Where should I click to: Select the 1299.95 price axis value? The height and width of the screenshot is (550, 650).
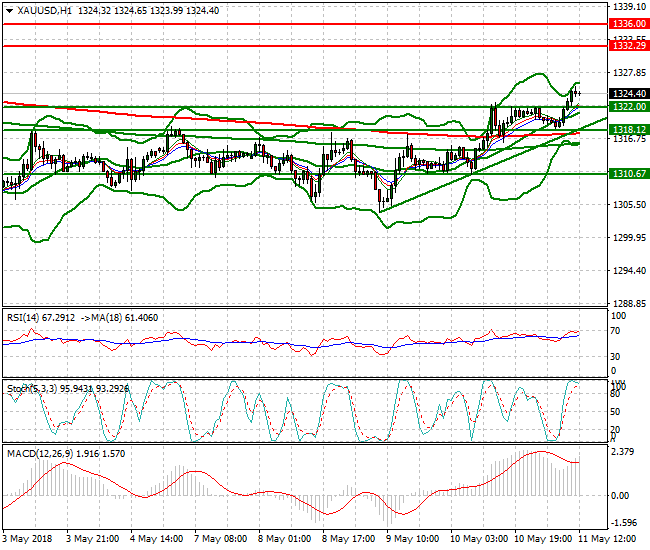coord(629,237)
